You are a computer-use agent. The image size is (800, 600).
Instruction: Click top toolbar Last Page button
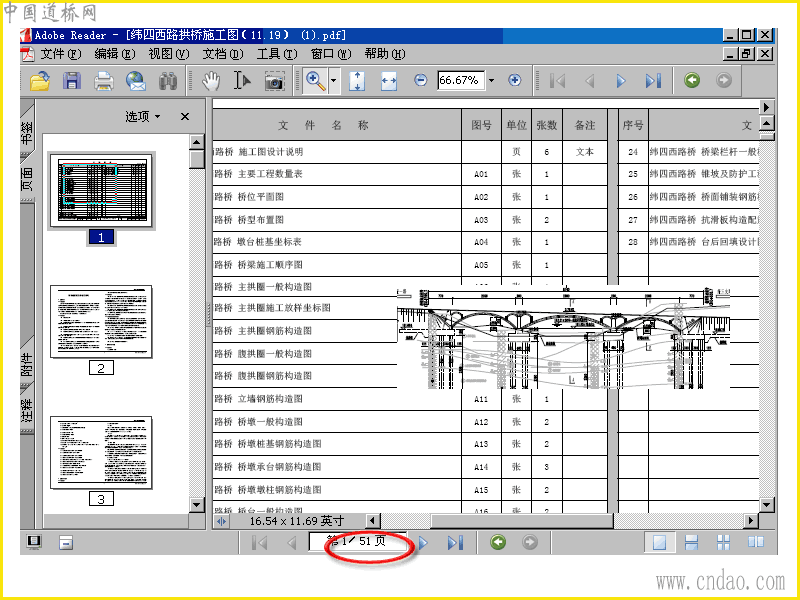(654, 81)
